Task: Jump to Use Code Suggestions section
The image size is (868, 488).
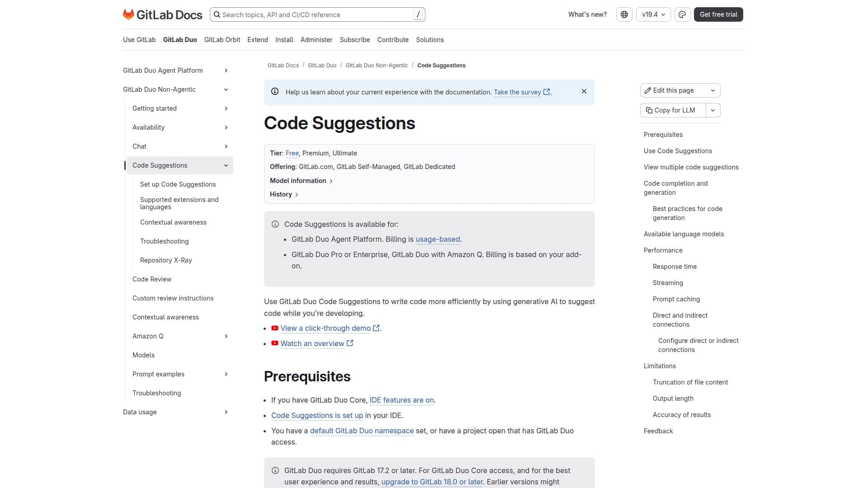Action: [678, 151]
